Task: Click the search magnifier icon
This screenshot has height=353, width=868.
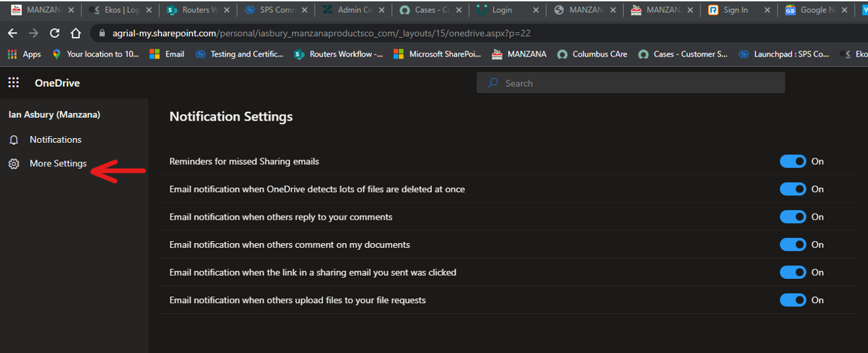Action: coord(493,83)
